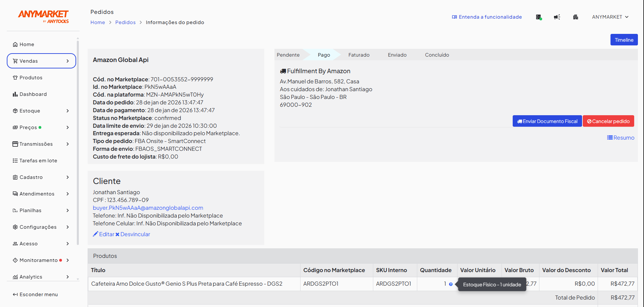Open the Resumo link
This screenshot has height=307, width=644.
(x=621, y=138)
